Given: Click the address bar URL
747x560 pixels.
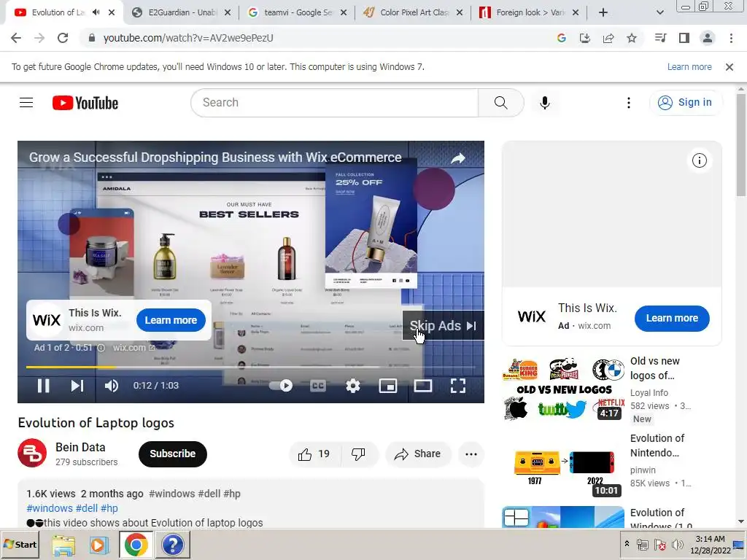Looking at the screenshot, I should (x=188, y=38).
